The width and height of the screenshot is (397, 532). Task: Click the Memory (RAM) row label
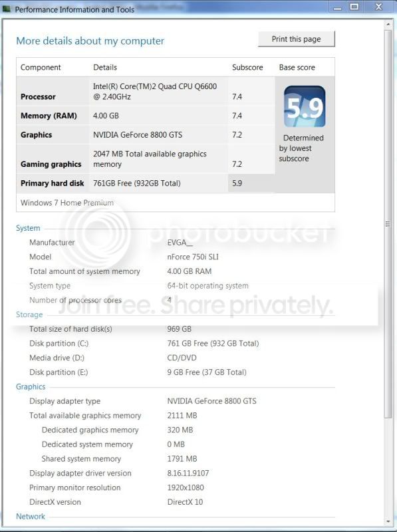pyautogui.click(x=49, y=116)
